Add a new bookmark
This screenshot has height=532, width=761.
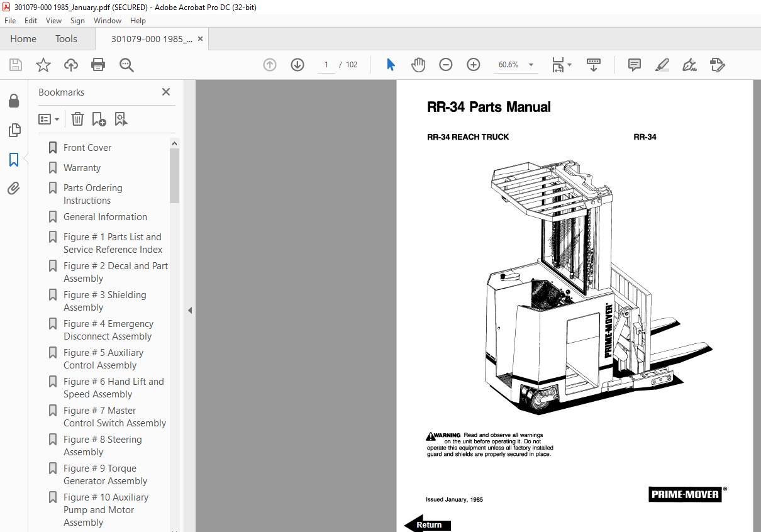click(x=99, y=119)
